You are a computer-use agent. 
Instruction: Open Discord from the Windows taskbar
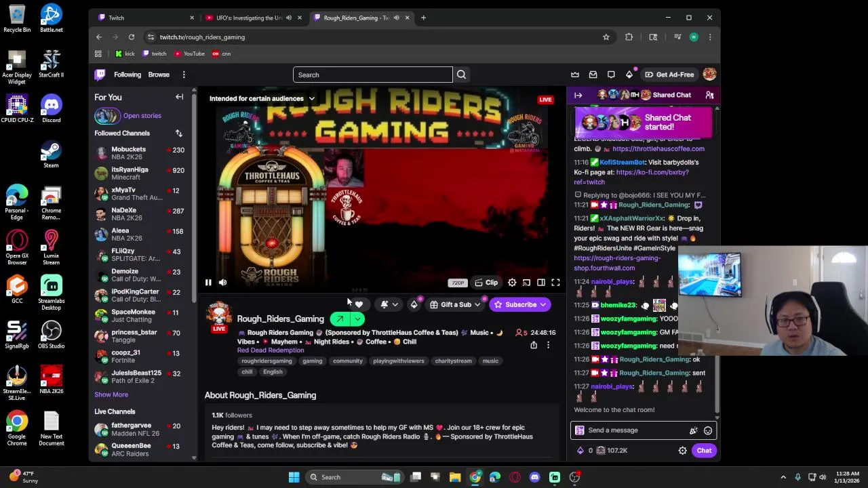point(534,477)
